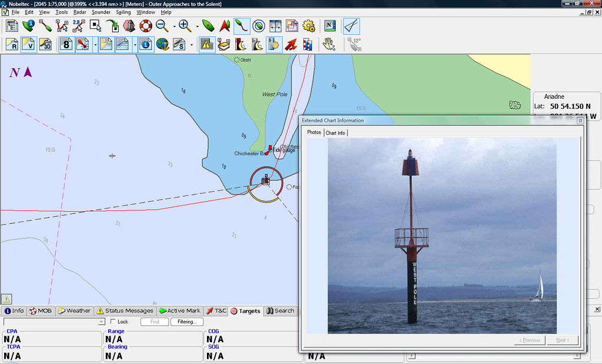The height and width of the screenshot is (364, 602).
Task: Click the green go-to arrow icon
Action: 112,26
